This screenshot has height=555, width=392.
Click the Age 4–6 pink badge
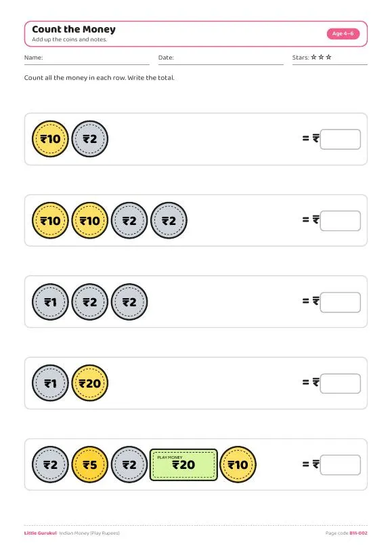click(343, 34)
